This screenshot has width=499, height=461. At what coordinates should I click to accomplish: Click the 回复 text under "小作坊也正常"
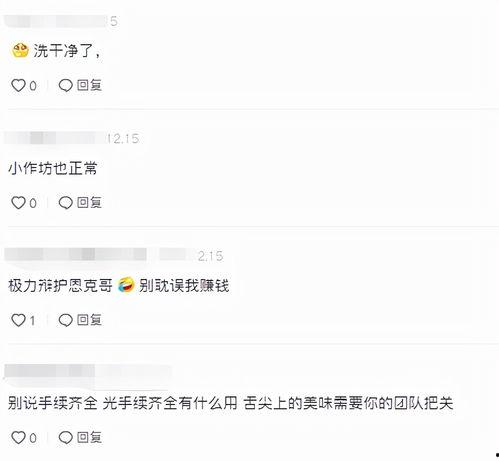click(x=89, y=202)
